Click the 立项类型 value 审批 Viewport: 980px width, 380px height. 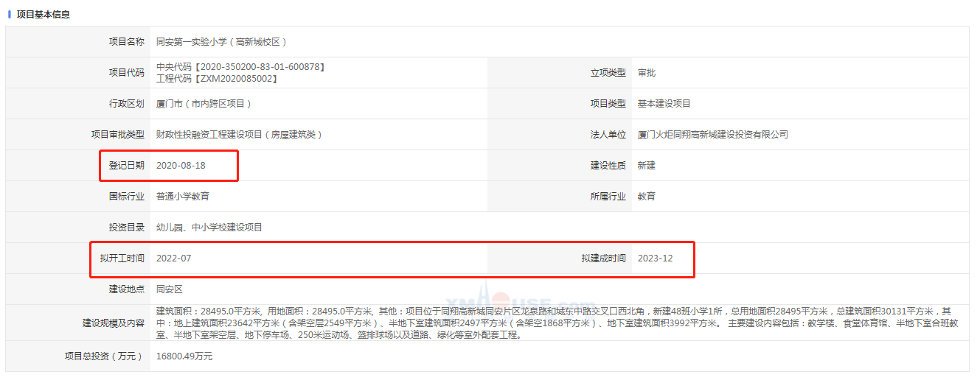point(647,73)
